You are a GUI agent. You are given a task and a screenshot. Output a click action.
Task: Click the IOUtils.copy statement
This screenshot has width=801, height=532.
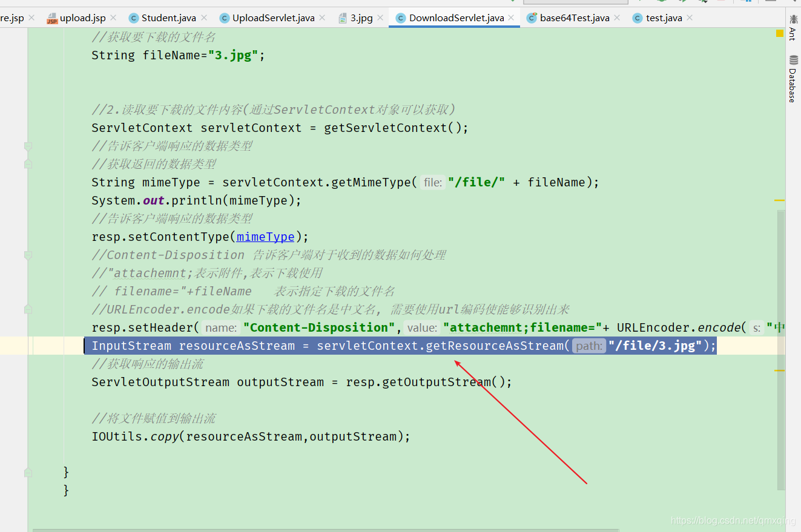(251, 436)
